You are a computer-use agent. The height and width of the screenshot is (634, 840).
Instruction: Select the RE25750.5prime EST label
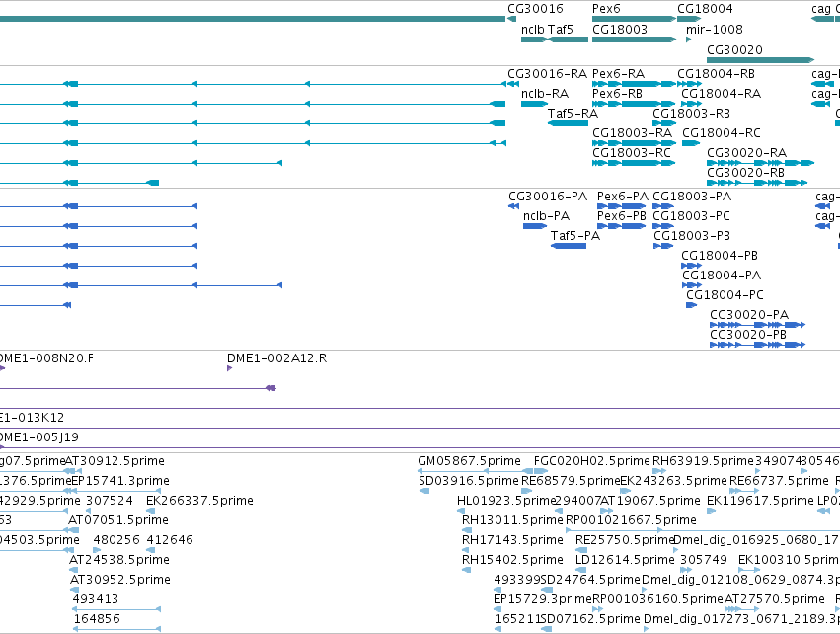pos(624,540)
